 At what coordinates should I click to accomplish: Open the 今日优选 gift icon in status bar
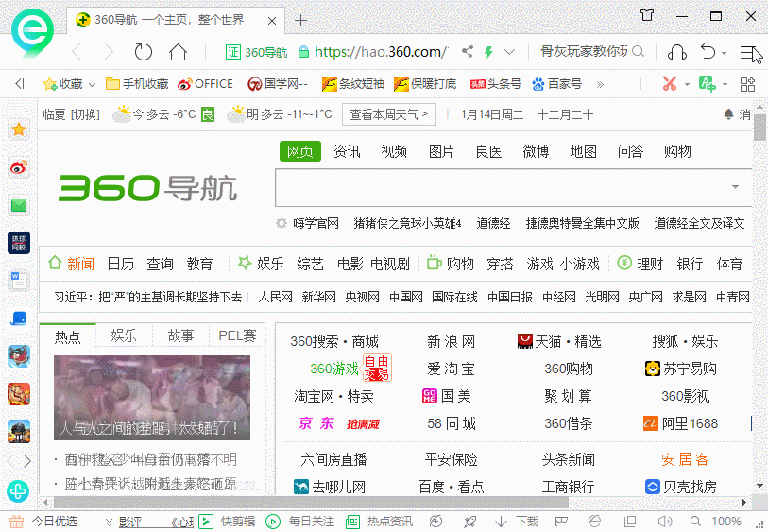point(16,522)
